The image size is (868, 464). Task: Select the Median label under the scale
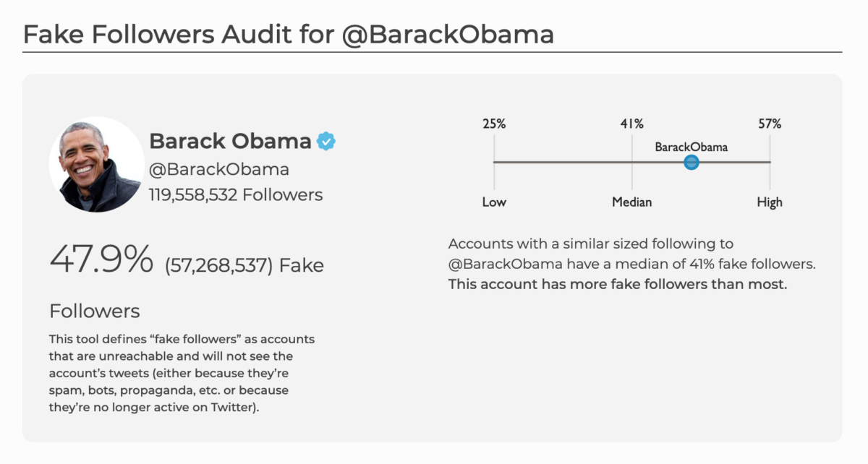pyautogui.click(x=631, y=202)
